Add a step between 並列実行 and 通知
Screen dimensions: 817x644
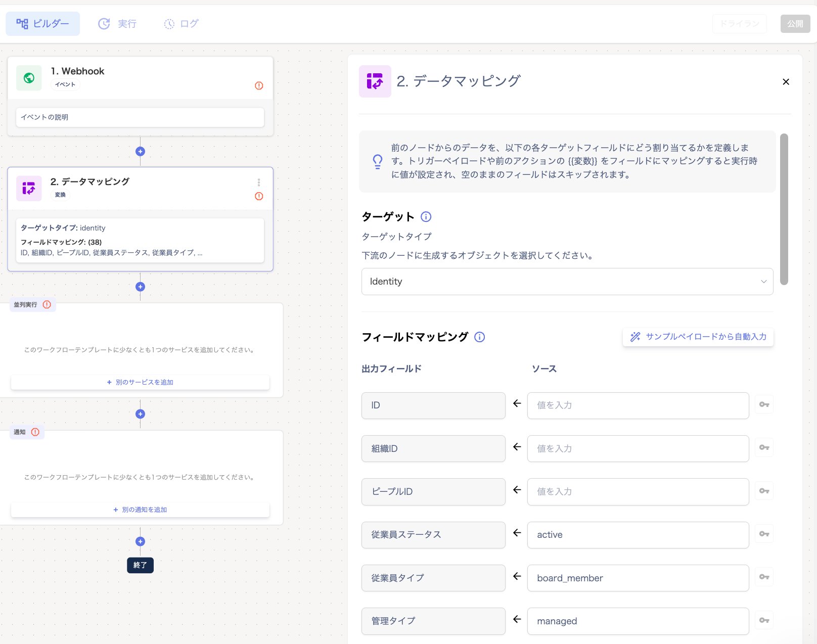pyautogui.click(x=140, y=414)
